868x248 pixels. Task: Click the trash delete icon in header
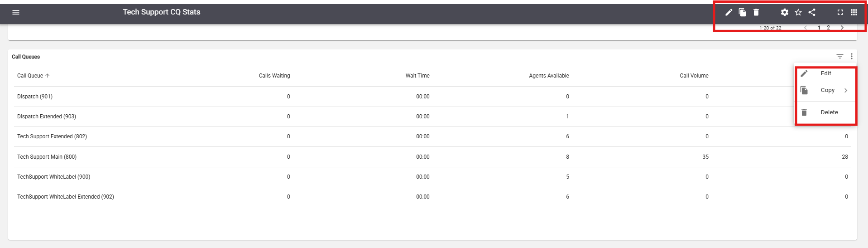(x=756, y=12)
